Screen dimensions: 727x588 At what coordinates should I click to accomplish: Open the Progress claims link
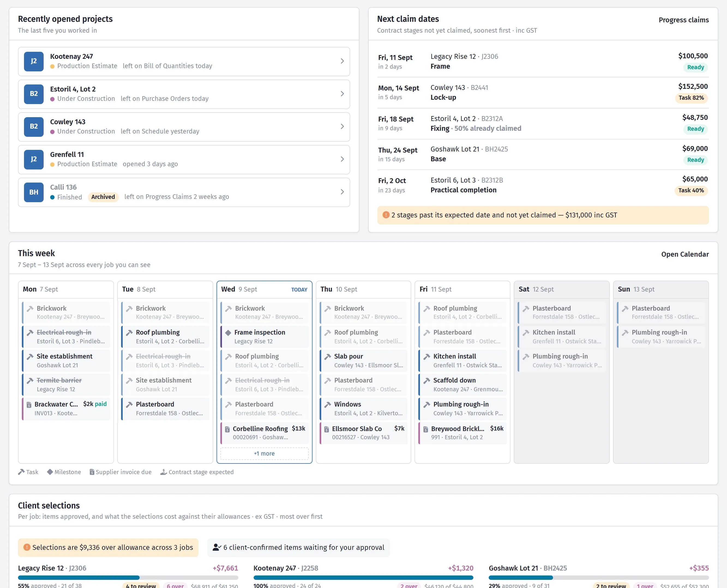click(684, 20)
